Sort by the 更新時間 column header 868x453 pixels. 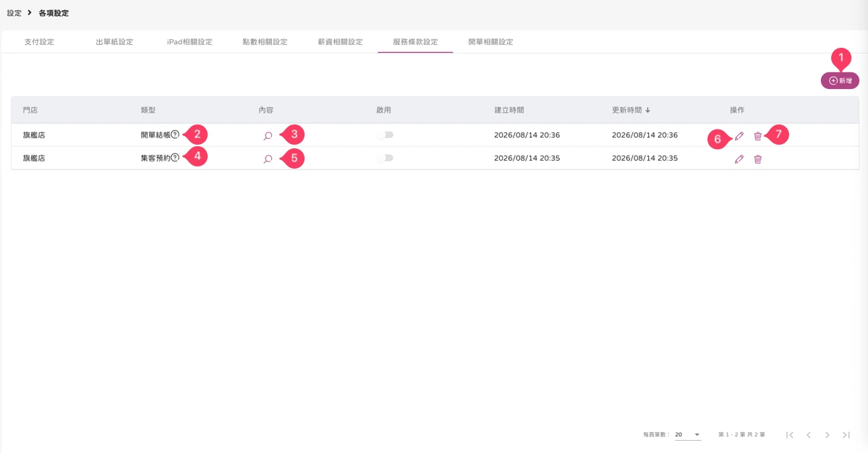click(631, 110)
